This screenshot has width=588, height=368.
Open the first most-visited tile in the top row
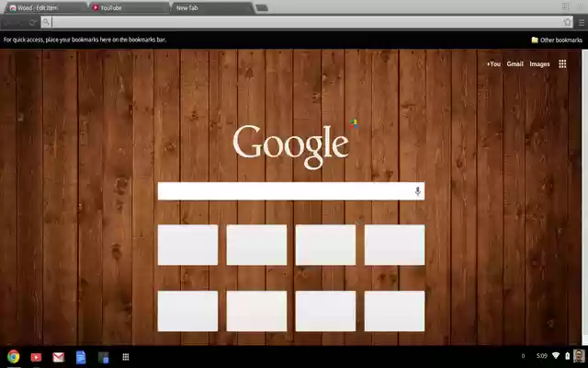click(x=187, y=245)
